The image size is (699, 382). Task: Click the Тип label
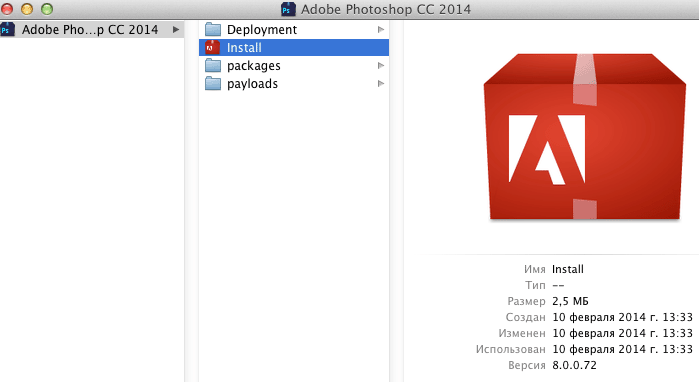tap(535, 285)
